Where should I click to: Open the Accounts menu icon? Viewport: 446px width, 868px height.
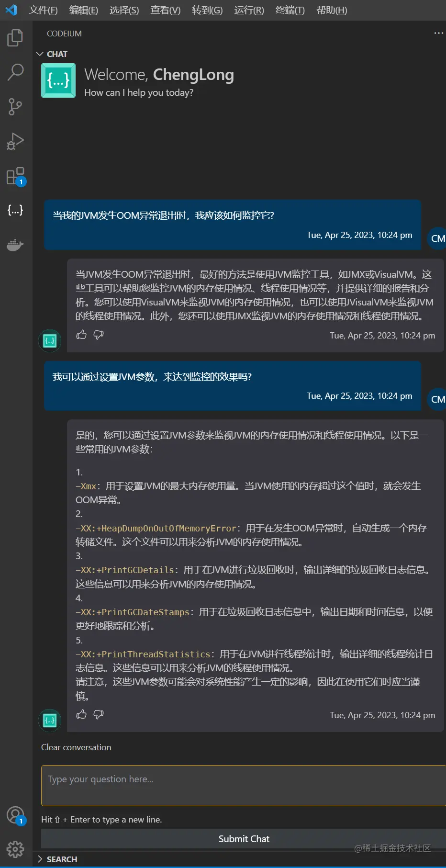click(15, 815)
